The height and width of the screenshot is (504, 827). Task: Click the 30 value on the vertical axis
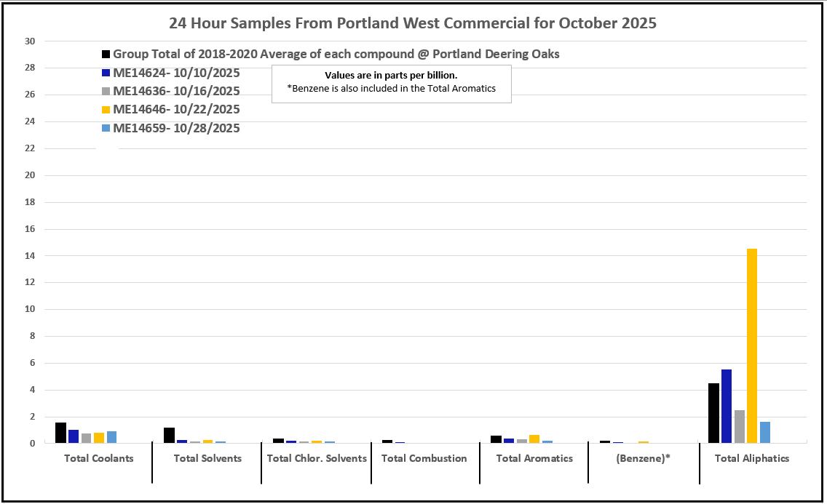[31, 41]
